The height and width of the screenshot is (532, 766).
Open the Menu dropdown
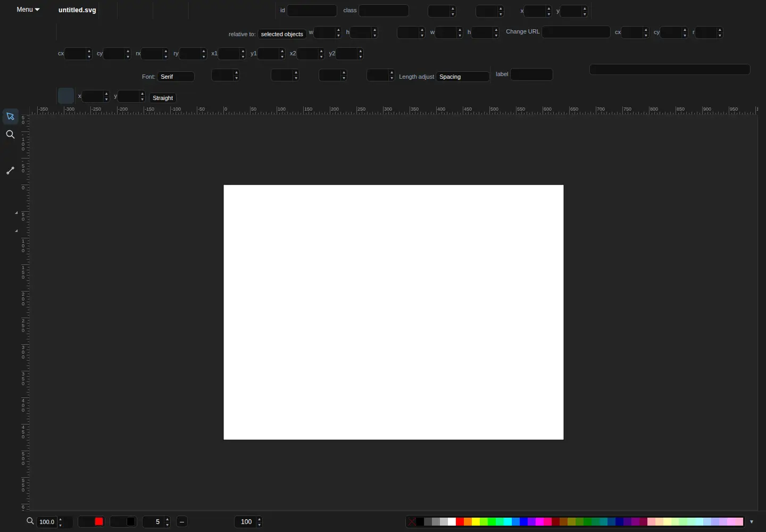(28, 10)
